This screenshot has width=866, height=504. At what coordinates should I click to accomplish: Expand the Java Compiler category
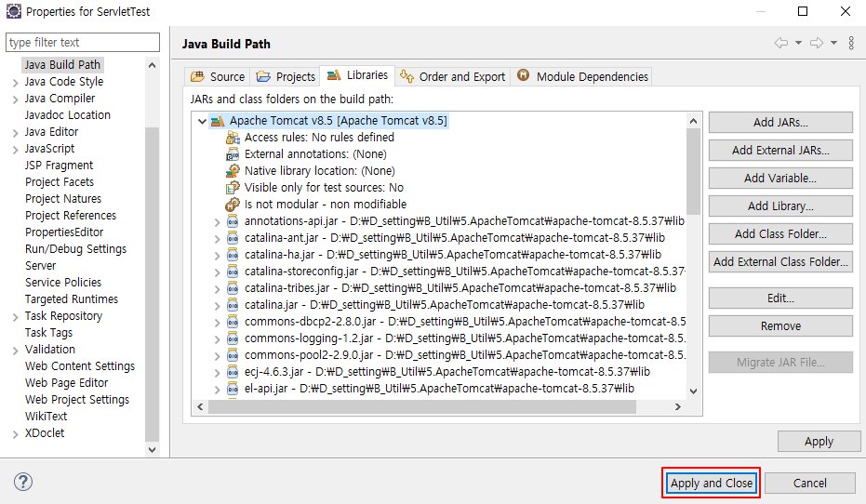click(16, 99)
